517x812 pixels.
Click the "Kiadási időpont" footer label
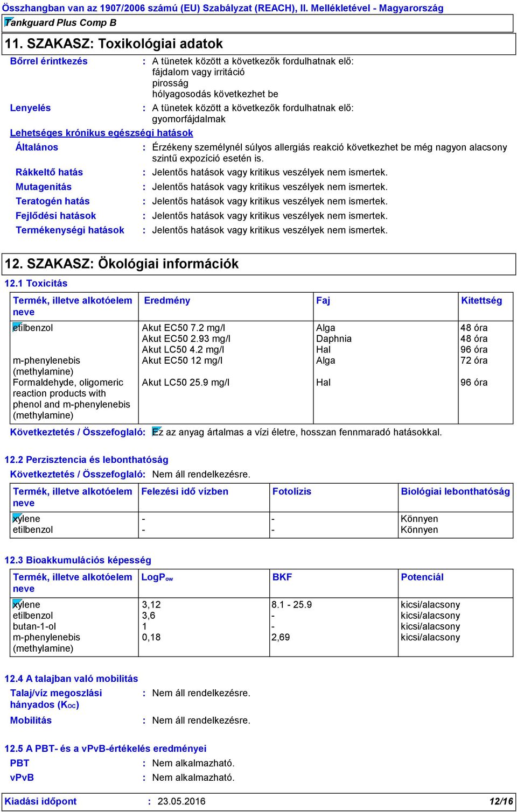(x=41, y=802)
